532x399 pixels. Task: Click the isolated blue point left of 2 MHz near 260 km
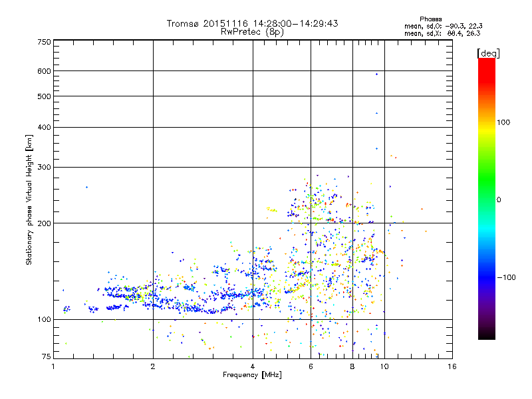(x=87, y=188)
